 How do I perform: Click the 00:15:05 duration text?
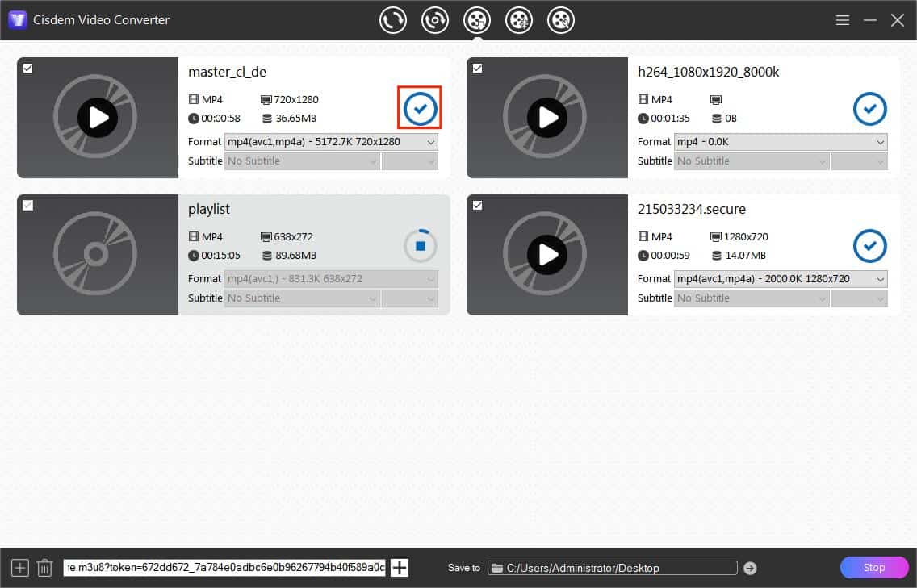click(x=220, y=256)
